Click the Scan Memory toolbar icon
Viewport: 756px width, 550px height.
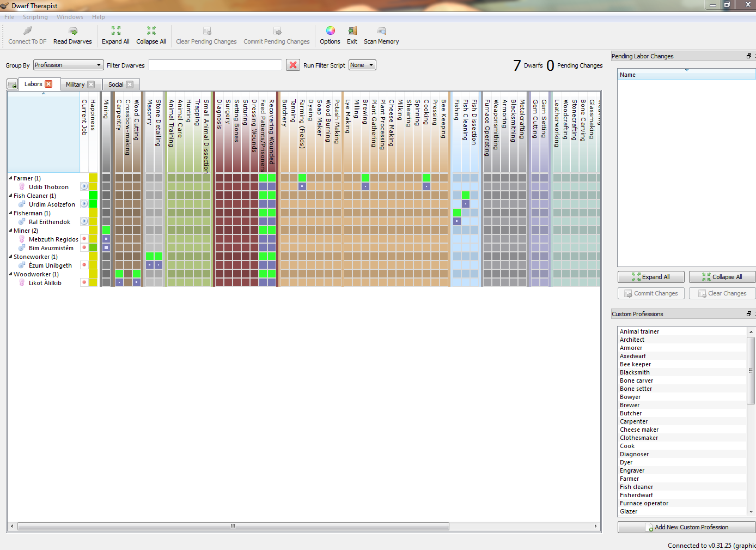click(381, 35)
